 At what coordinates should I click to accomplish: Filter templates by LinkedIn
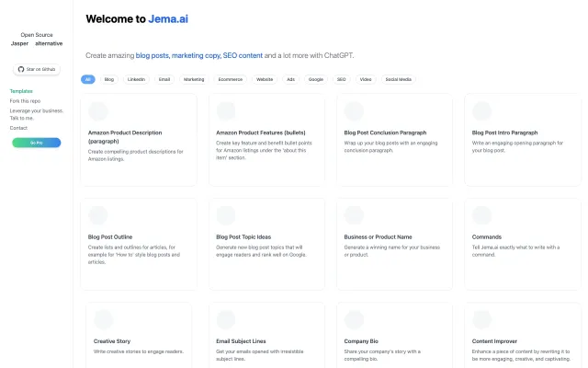[x=136, y=80]
